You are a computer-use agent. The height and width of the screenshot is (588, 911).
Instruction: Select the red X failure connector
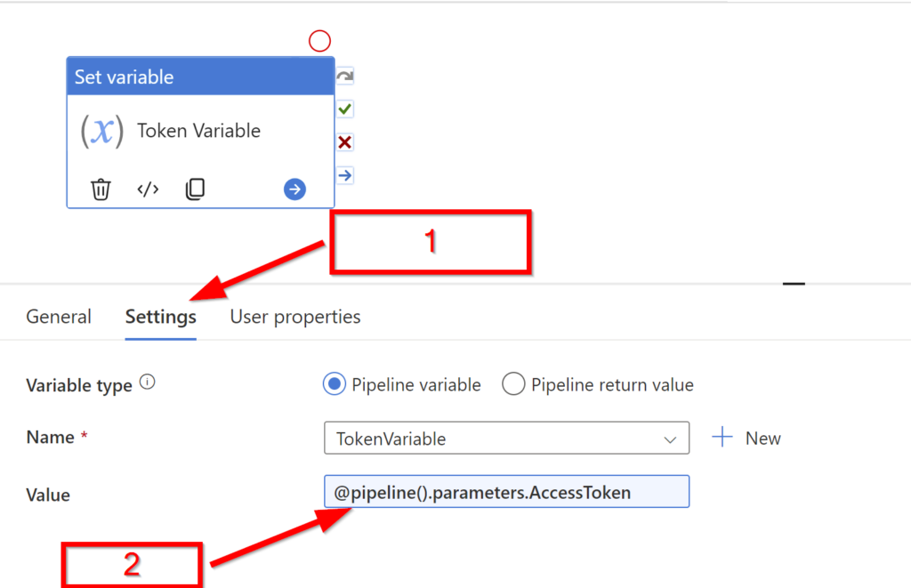tap(345, 141)
